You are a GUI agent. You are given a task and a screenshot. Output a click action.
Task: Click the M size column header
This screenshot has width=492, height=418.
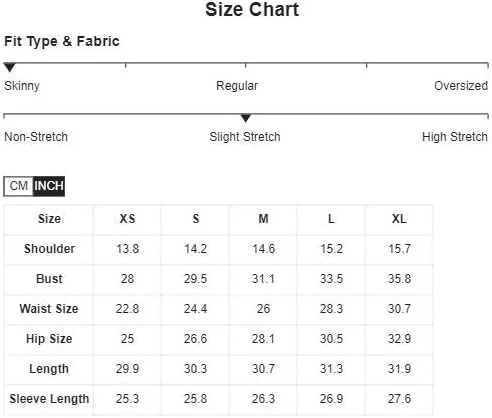click(x=263, y=219)
